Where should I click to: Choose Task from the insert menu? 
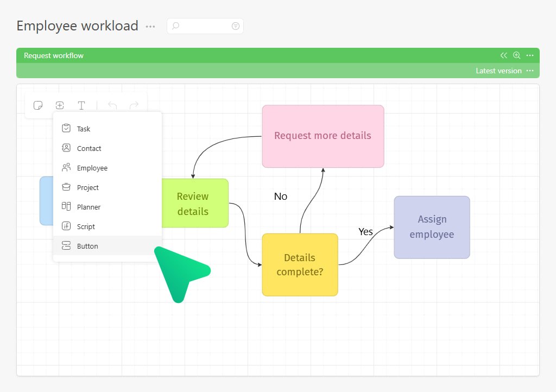pyautogui.click(x=108, y=129)
